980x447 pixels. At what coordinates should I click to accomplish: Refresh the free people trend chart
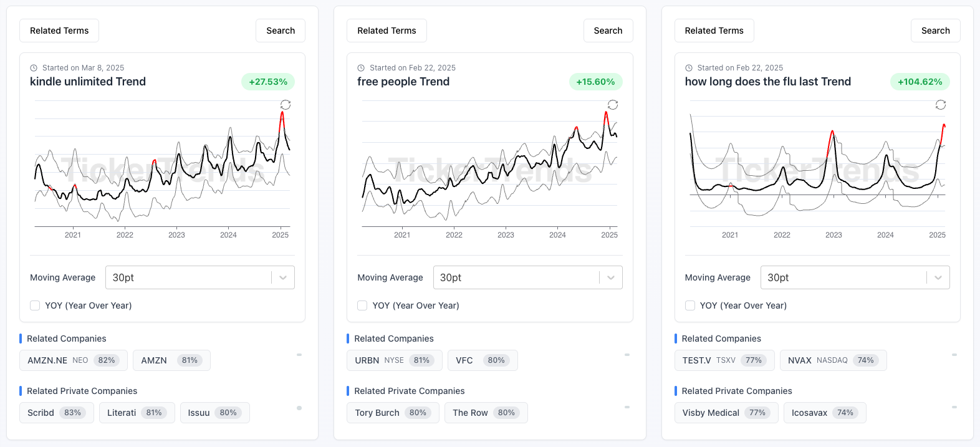tap(613, 105)
